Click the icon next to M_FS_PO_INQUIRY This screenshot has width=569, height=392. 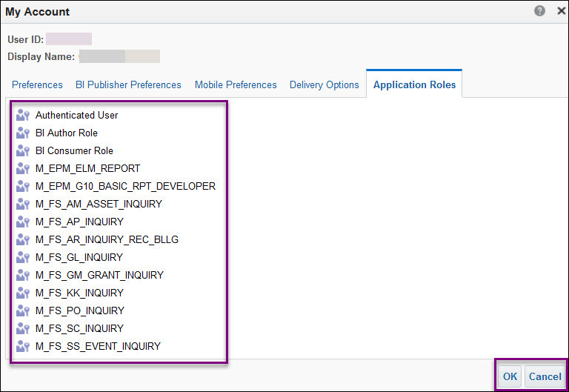pyautogui.click(x=23, y=310)
